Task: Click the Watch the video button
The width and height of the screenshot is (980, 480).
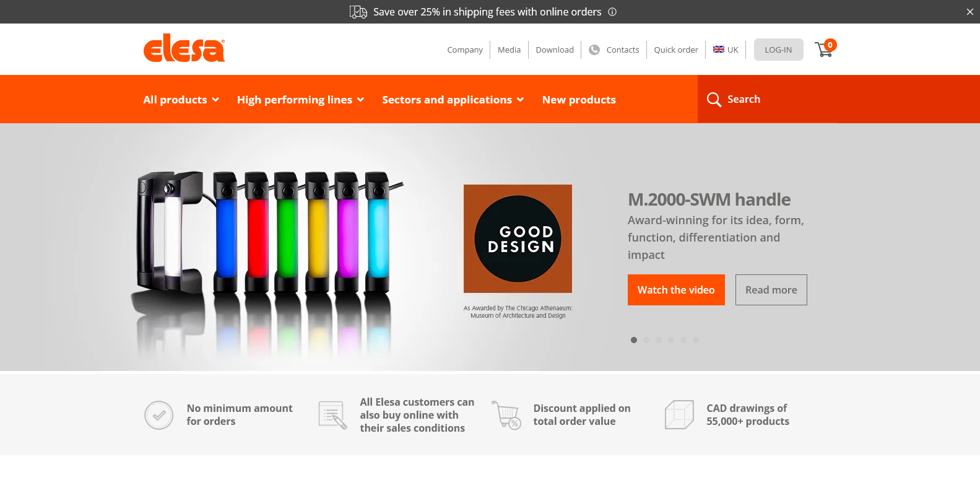Action: pos(676,290)
